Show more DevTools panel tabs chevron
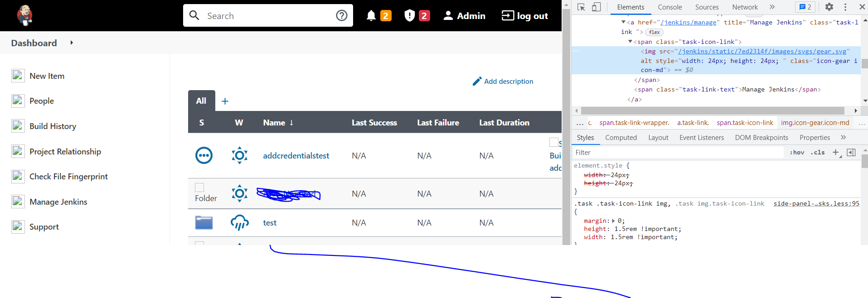Viewport: 868px width, 298px height. coord(772,7)
